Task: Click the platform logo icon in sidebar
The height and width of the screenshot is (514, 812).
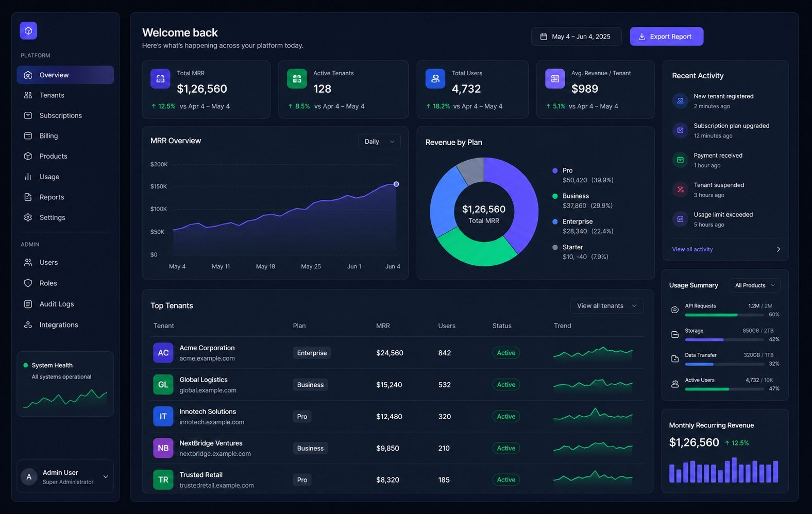Action: point(28,31)
